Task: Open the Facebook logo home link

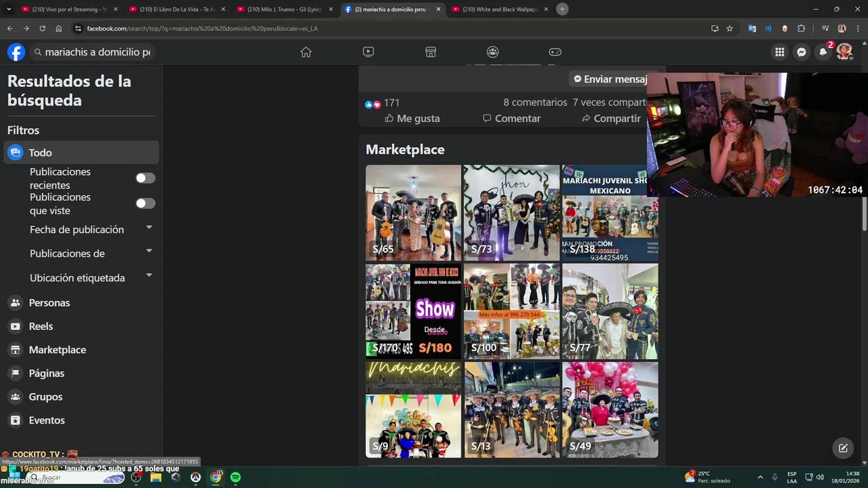Action: tap(16, 52)
